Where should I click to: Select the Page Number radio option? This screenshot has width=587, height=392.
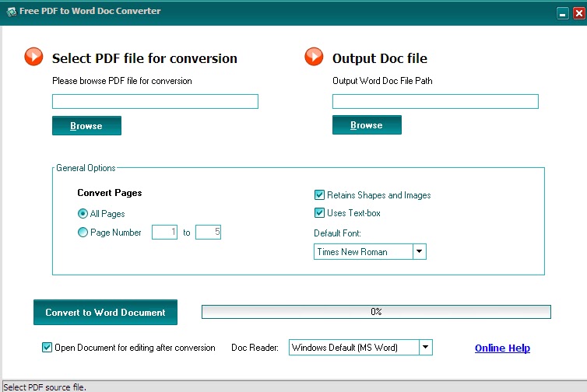[83, 233]
